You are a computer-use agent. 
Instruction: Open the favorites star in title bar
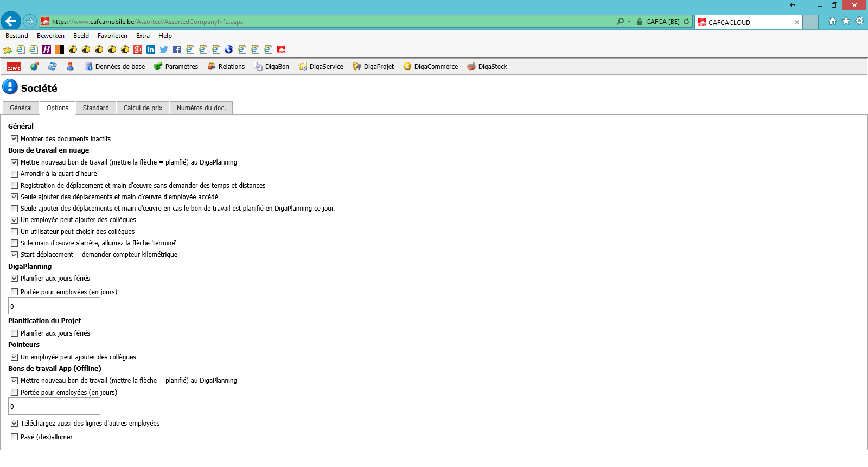(846, 21)
